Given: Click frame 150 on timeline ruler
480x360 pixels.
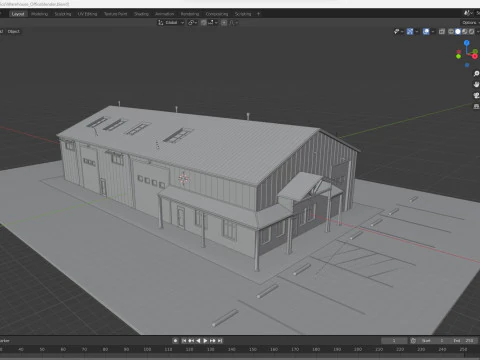Looking at the screenshot, I should tap(253, 349).
